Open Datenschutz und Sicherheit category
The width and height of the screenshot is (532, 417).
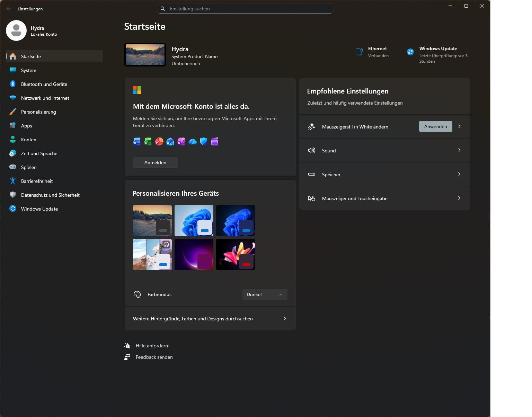pyautogui.click(x=54, y=195)
